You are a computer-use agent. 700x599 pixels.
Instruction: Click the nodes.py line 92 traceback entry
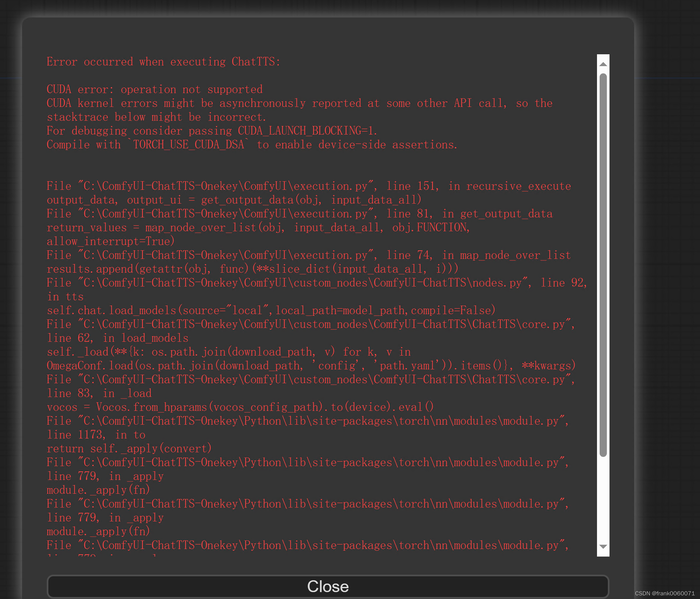[317, 283]
